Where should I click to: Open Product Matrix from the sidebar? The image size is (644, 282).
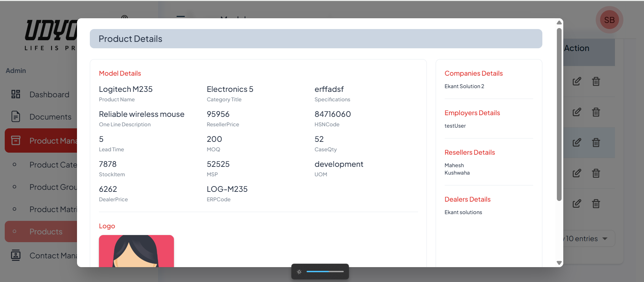[x=53, y=209]
